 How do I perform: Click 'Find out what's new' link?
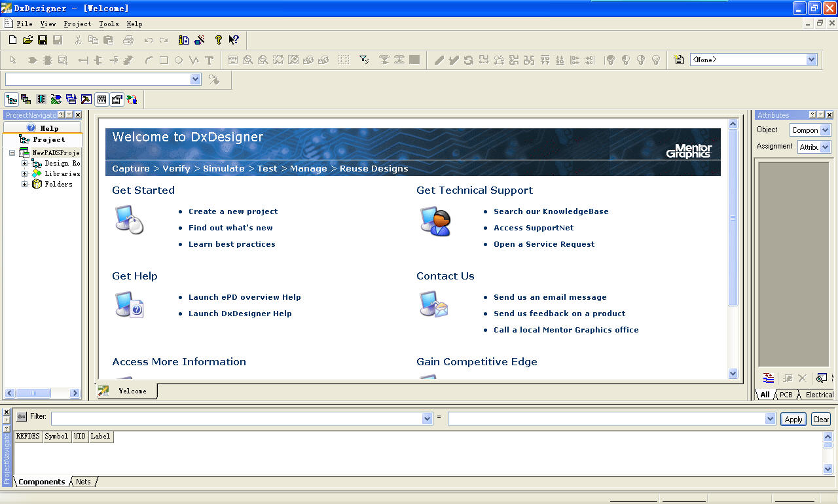(x=230, y=228)
